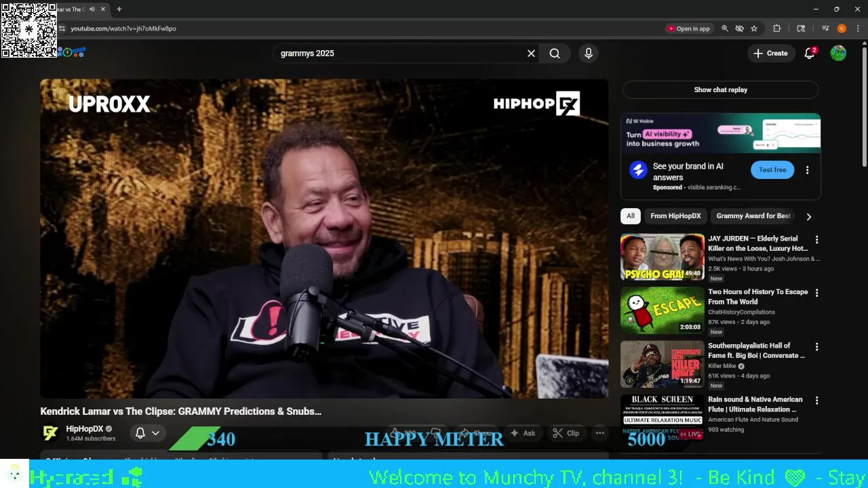Open the Rain sound Native American Flute title
The height and width of the screenshot is (488, 868).
click(x=755, y=404)
